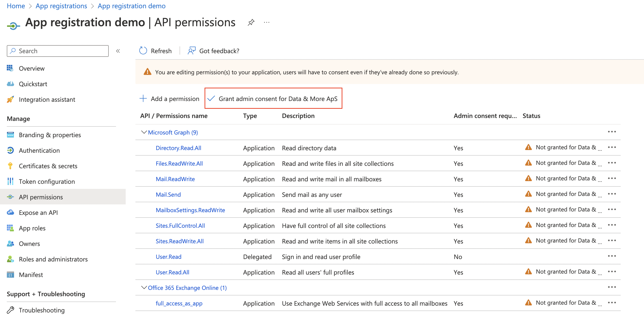Open Troubleshooting in the sidebar
This screenshot has height=319, width=644.
click(x=41, y=310)
